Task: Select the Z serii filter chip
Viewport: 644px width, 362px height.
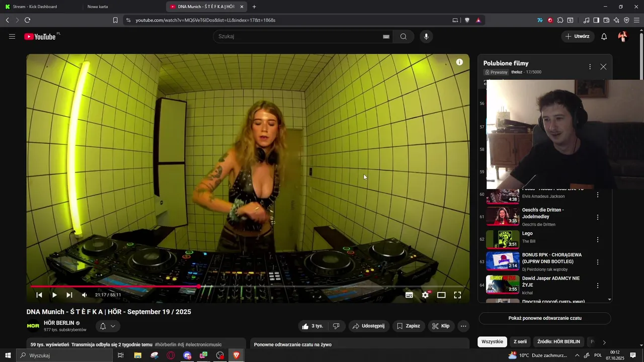Action: tap(520, 341)
